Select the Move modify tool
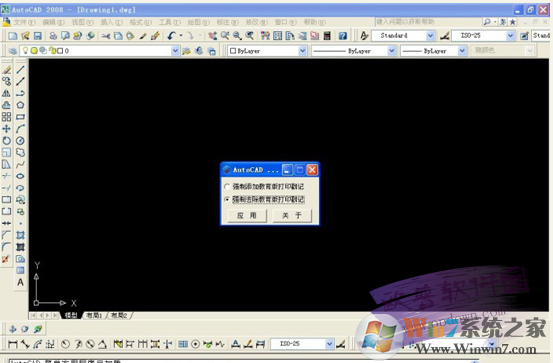The width and height of the screenshot is (553, 363). coord(6,129)
